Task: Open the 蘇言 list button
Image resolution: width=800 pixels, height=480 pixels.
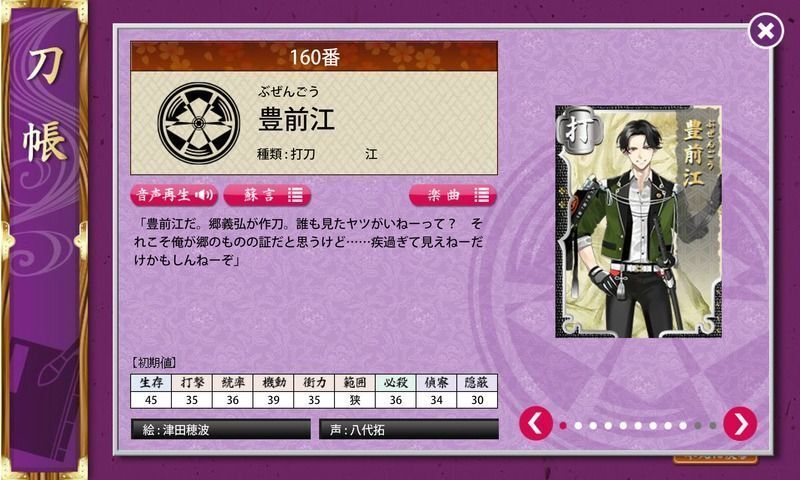Action: click(267, 195)
